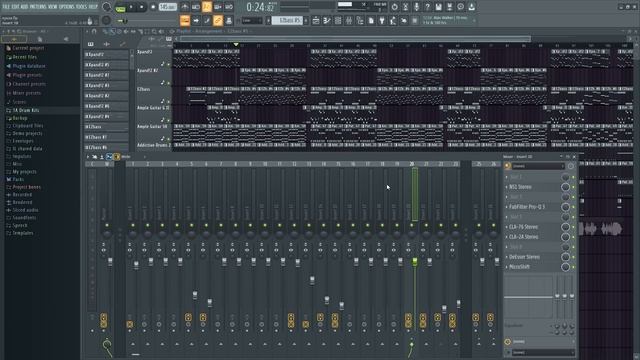Expand the Templates folder

(x=20, y=233)
